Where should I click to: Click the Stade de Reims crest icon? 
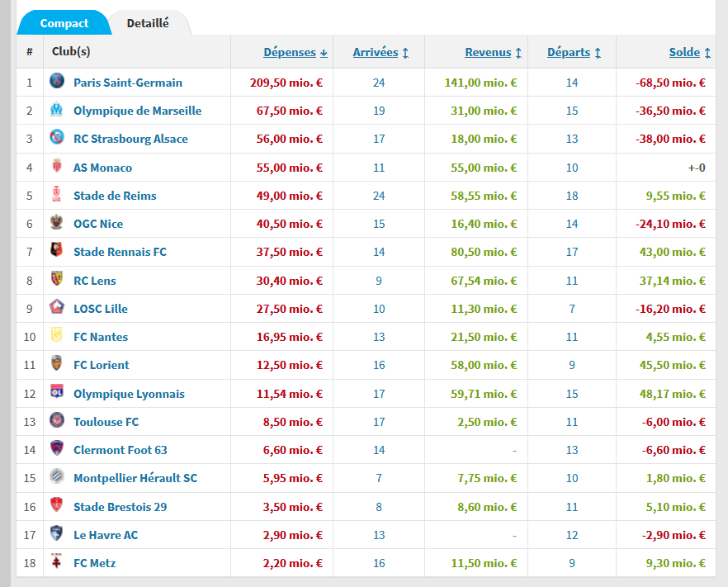tap(57, 194)
